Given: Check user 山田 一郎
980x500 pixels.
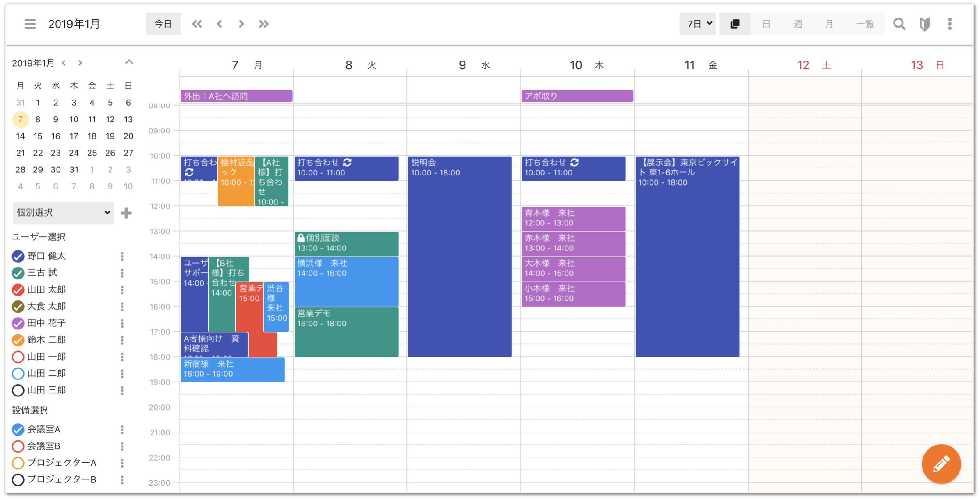Looking at the screenshot, I should tap(18, 357).
